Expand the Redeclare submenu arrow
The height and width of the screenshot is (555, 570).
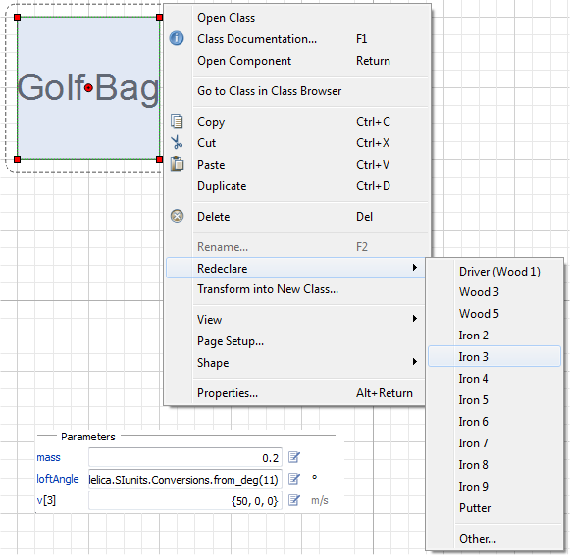click(x=415, y=268)
